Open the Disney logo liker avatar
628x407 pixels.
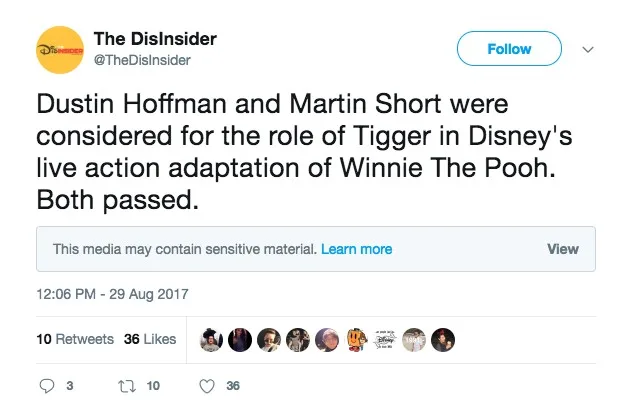coord(384,339)
